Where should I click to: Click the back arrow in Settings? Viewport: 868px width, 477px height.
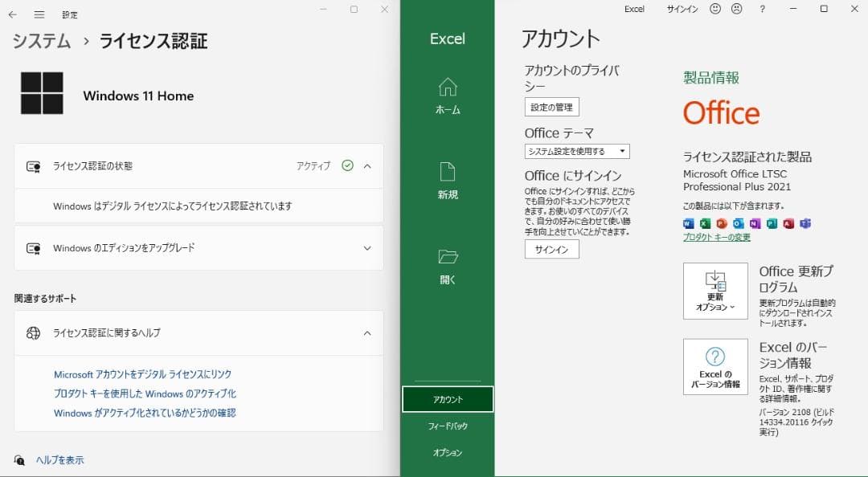[13, 14]
